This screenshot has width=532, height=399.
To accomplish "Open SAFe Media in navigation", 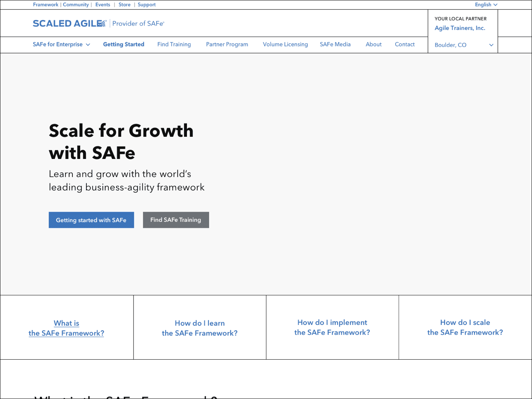I will pyautogui.click(x=335, y=44).
